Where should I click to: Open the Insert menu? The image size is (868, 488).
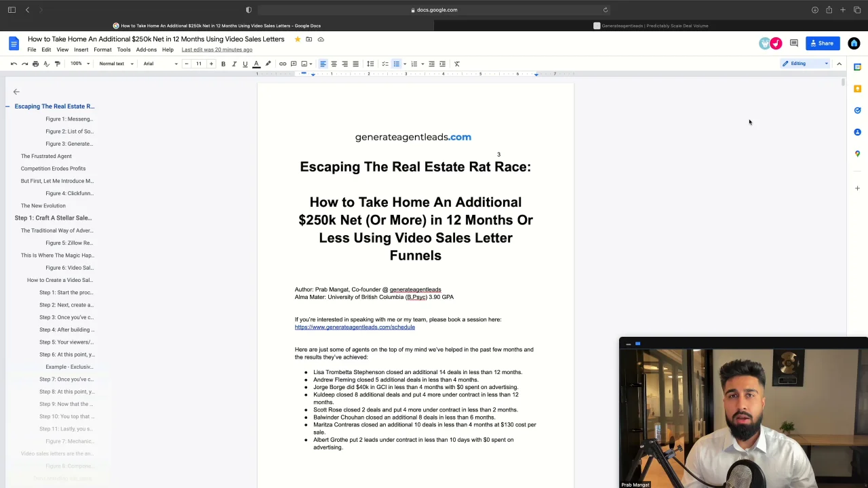81,49
